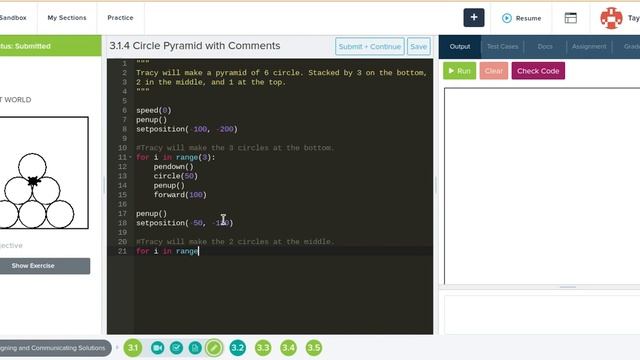The image size is (640, 360).
Task: Click the setposition line 8
Action: [x=187, y=129]
